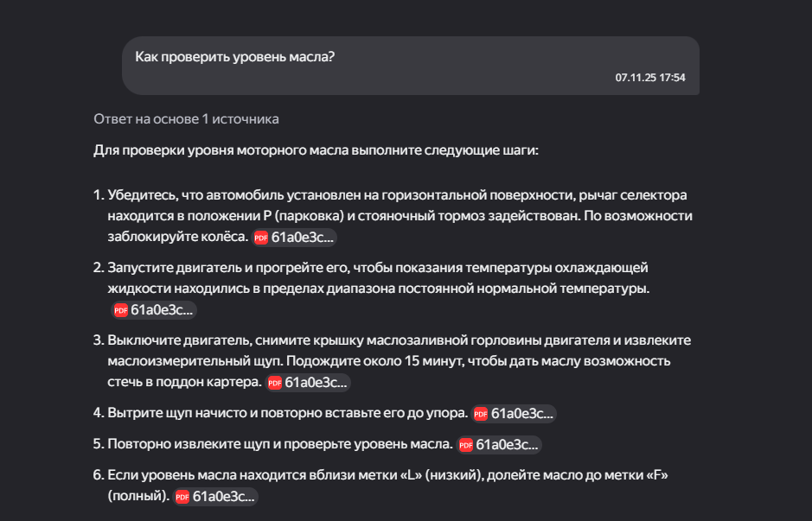
Task: Click the citation chip for the warm-up step
Action: coord(156,308)
